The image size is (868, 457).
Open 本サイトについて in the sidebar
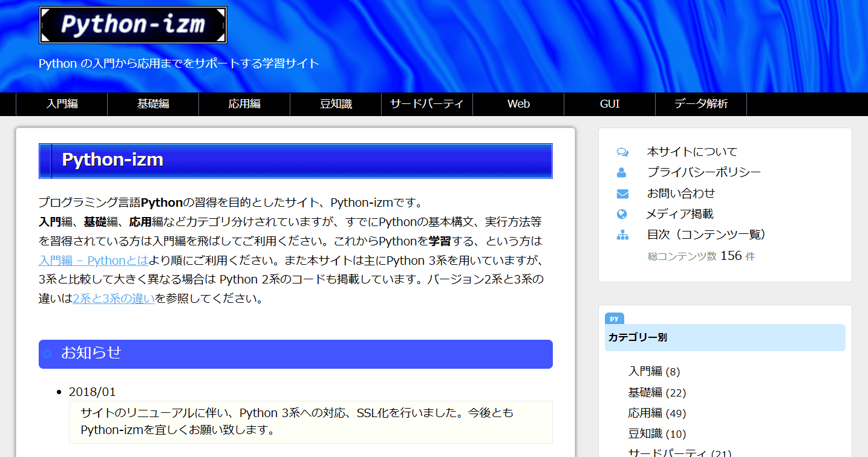pyautogui.click(x=692, y=152)
